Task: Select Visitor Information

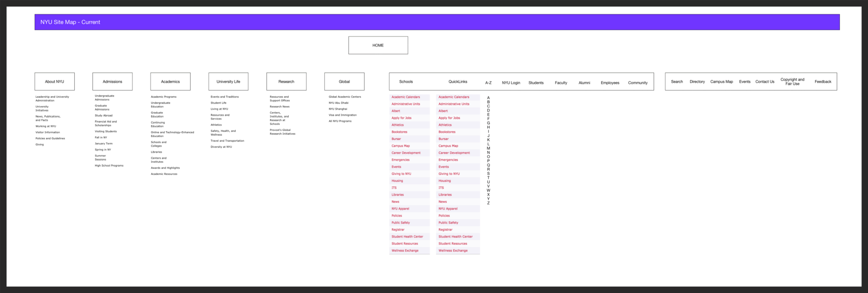Action: (48, 132)
